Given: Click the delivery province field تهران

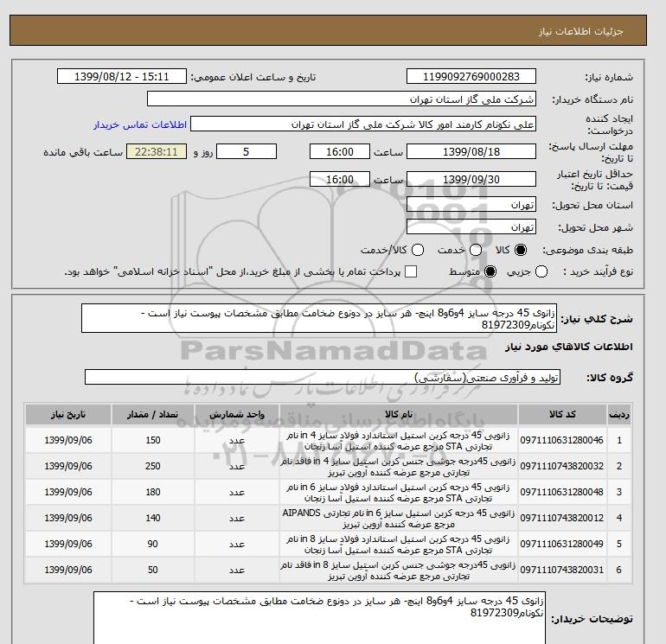Looking at the screenshot, I should (x=471, y=205).
